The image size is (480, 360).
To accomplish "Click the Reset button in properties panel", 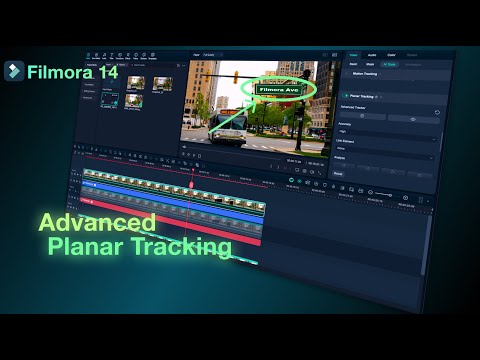I will pos(338,174).
